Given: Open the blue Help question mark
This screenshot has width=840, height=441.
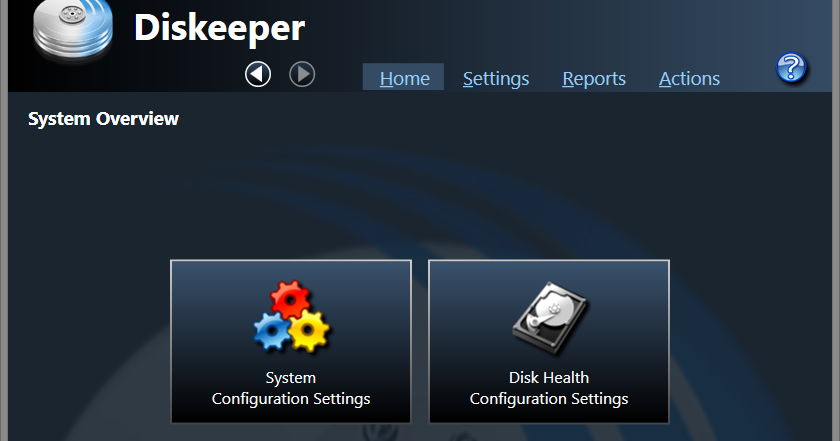Looking at the screenshot, I should pyautogui.click(x=791, y=68).
